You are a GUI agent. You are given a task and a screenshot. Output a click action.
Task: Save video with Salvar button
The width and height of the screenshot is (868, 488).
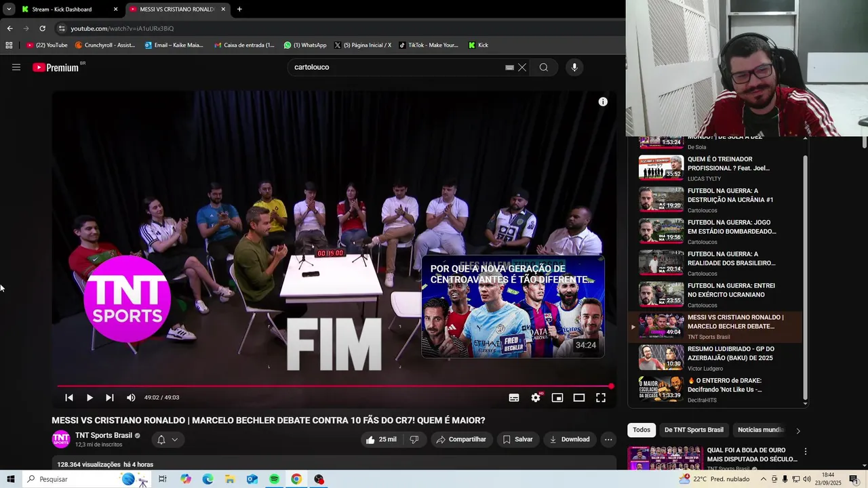(517, 439)
